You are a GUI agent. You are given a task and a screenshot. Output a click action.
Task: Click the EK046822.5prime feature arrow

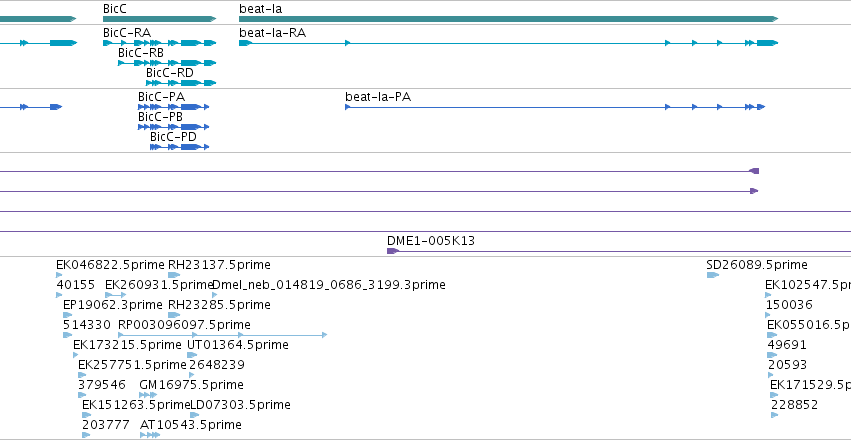(x=59, y=275)
